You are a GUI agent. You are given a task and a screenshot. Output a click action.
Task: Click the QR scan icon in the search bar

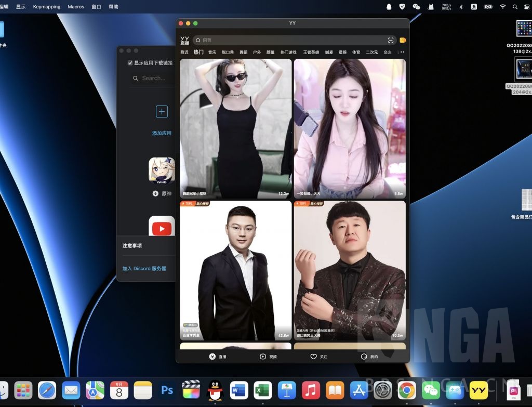[391, 40]
